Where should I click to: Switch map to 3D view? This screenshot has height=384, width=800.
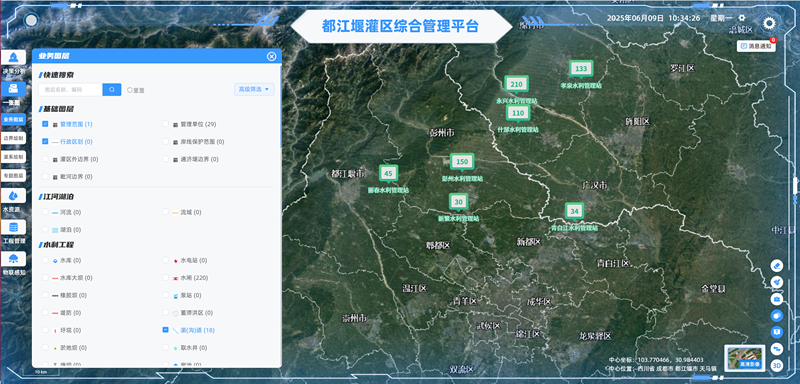tap(777, 365)
